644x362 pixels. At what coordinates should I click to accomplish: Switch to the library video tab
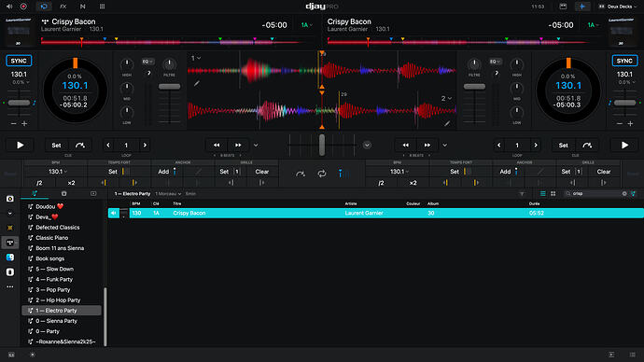(x=93, y=193)
